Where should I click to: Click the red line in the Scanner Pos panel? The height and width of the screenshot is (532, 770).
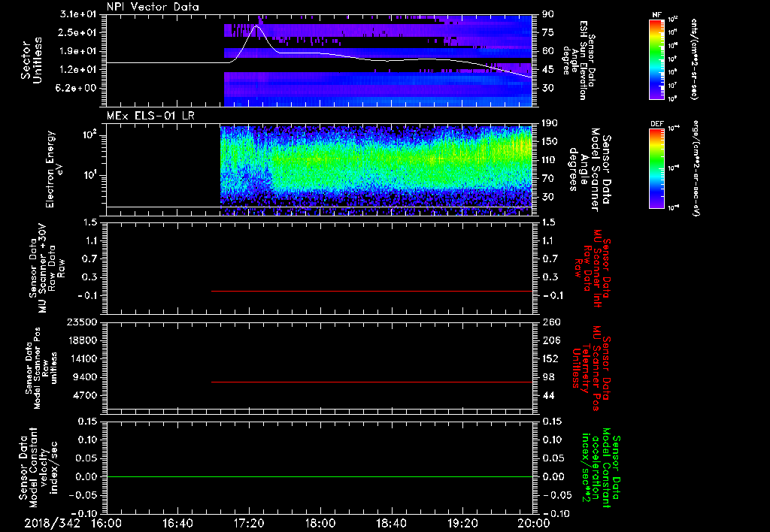tap(371, 382)
